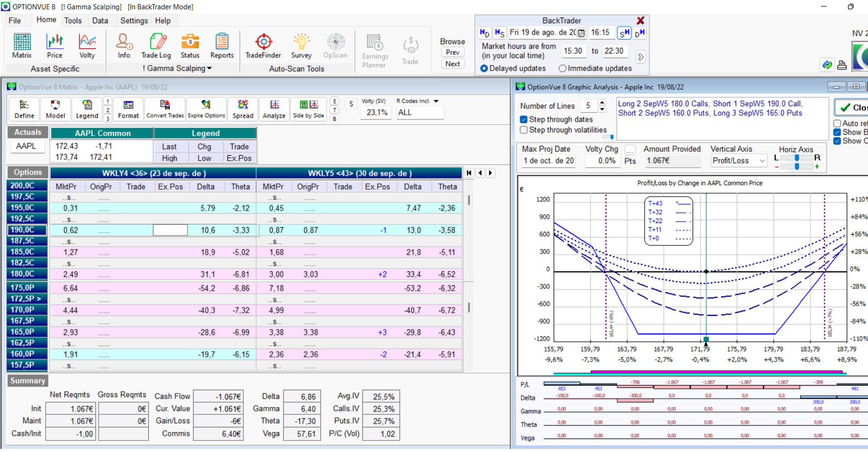The width and height of the screenshot is (868, 452).
Task: Open the R Codes Incl. dropdown
Action: 436,101
